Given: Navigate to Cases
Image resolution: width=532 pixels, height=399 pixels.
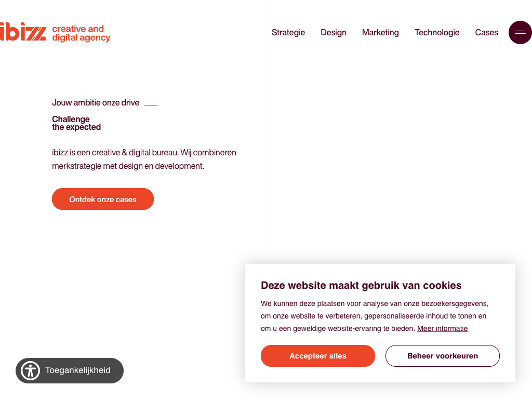Looking at the screenshot, I should point(486,32).
